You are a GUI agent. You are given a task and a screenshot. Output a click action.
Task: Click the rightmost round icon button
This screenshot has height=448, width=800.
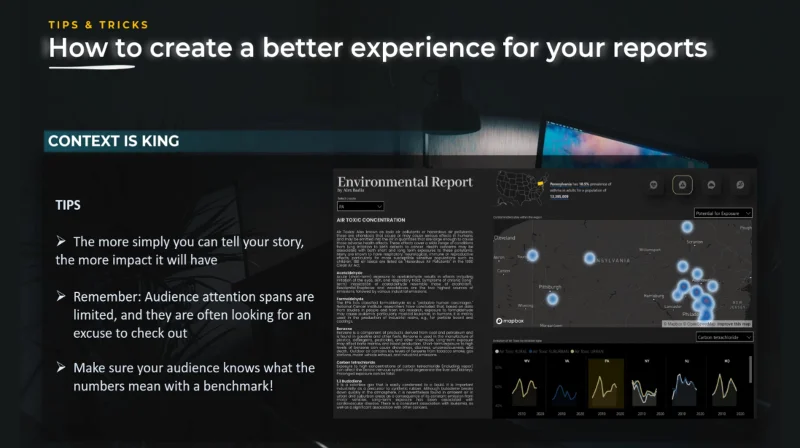click(x=740, y=185)
